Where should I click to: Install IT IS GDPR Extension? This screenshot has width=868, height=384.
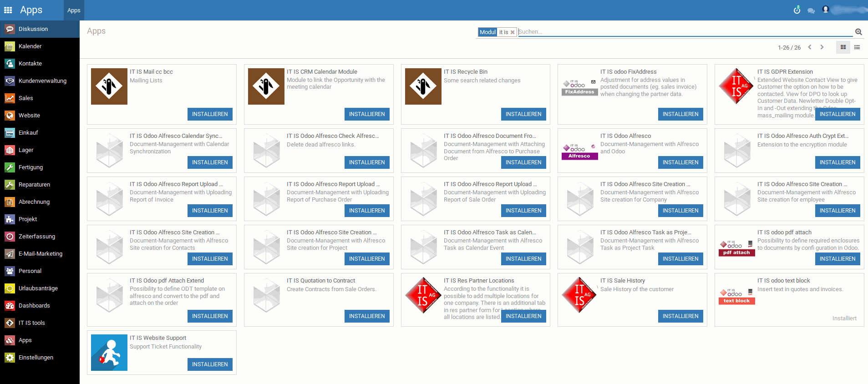coord(838,114)
